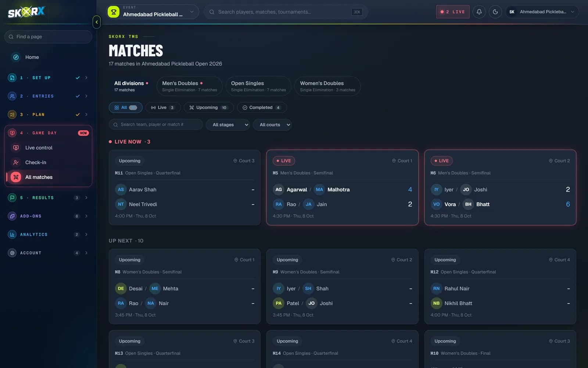This screenshot has width=588, height=368.
Task: Click the NT avatar for Neel Trivedi
Action: click(121, 204)
